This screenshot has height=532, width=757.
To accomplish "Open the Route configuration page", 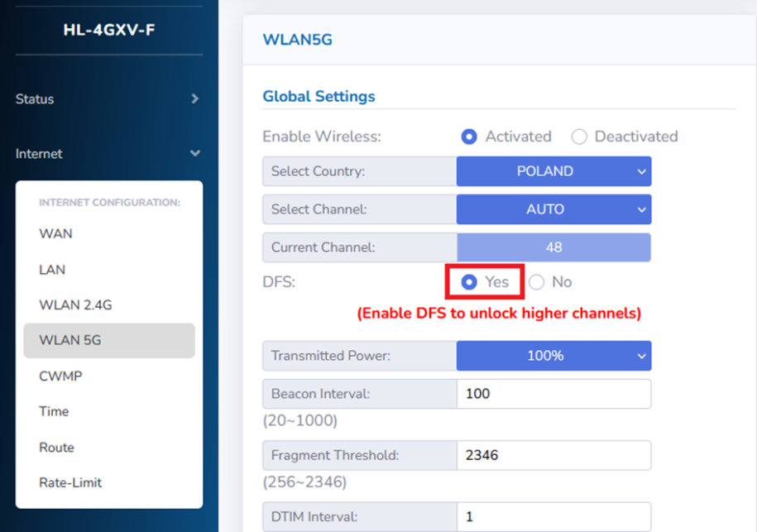I will tap(55, 447).
